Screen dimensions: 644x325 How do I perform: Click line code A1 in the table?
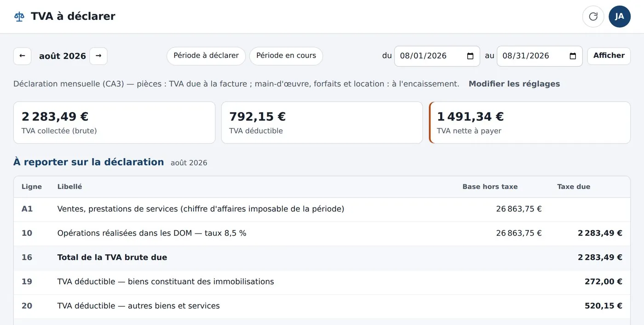[x=27, y=209]
